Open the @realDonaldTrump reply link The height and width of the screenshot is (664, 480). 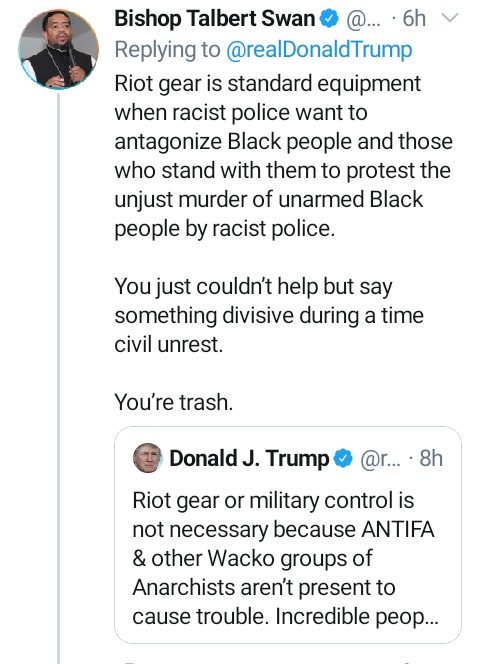point(319,50)
